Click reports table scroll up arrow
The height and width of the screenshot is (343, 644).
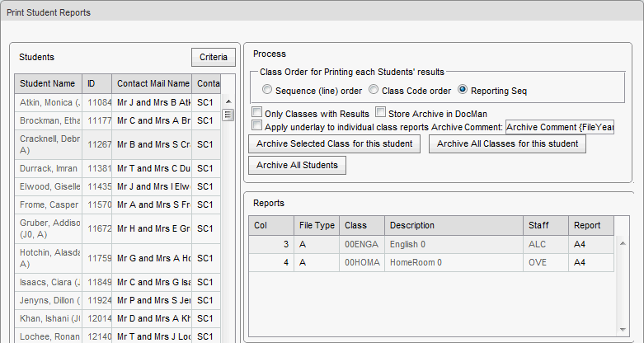click(x=623, y=243)
